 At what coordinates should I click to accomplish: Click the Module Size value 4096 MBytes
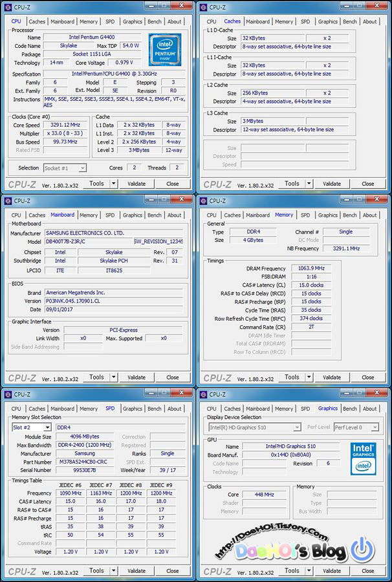click(85, 436)
